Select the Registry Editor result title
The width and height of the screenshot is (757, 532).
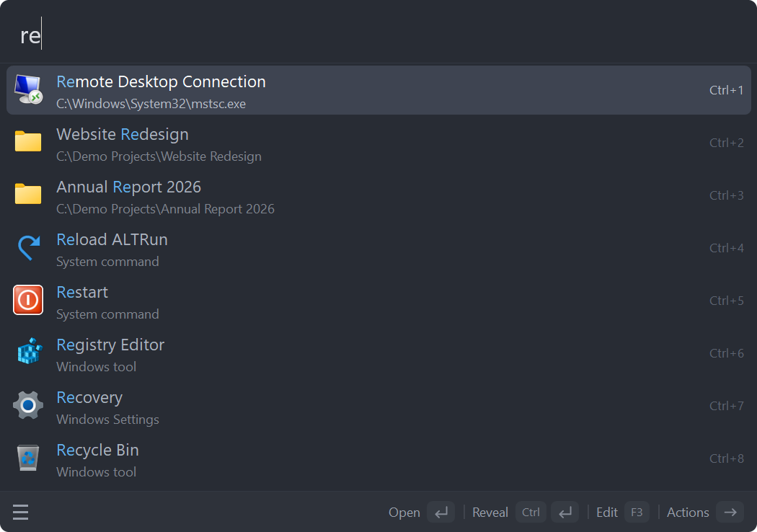[110, 345]
